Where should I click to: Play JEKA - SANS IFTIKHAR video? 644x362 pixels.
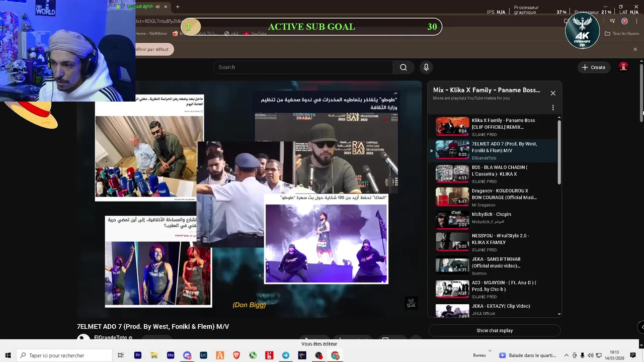(493, 266)
